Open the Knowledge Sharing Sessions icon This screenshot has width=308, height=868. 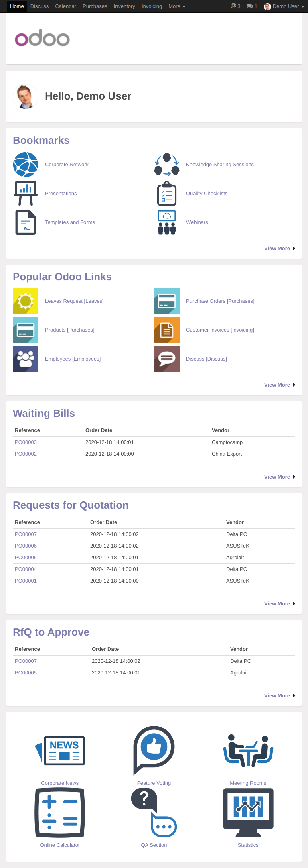click(x=167, y=165)
